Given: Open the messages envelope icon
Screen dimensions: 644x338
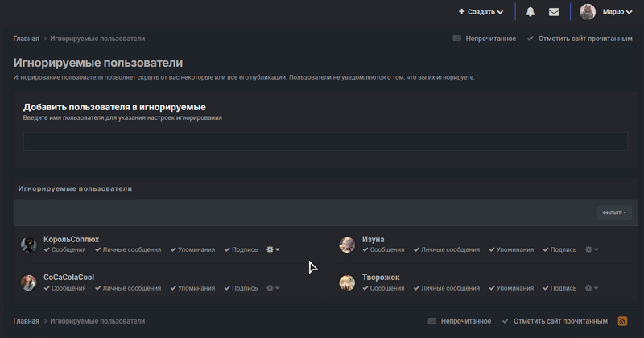Looking at the screenshot, I should 554,12.
